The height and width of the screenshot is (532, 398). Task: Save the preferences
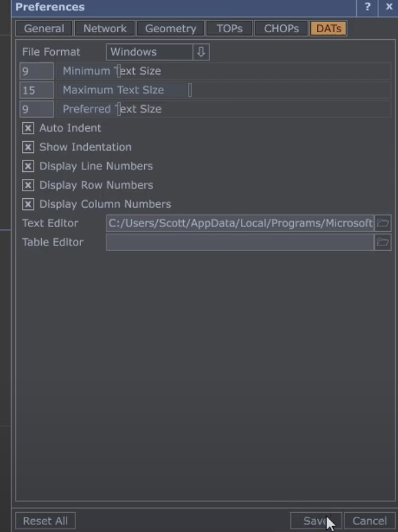(316, 521)
